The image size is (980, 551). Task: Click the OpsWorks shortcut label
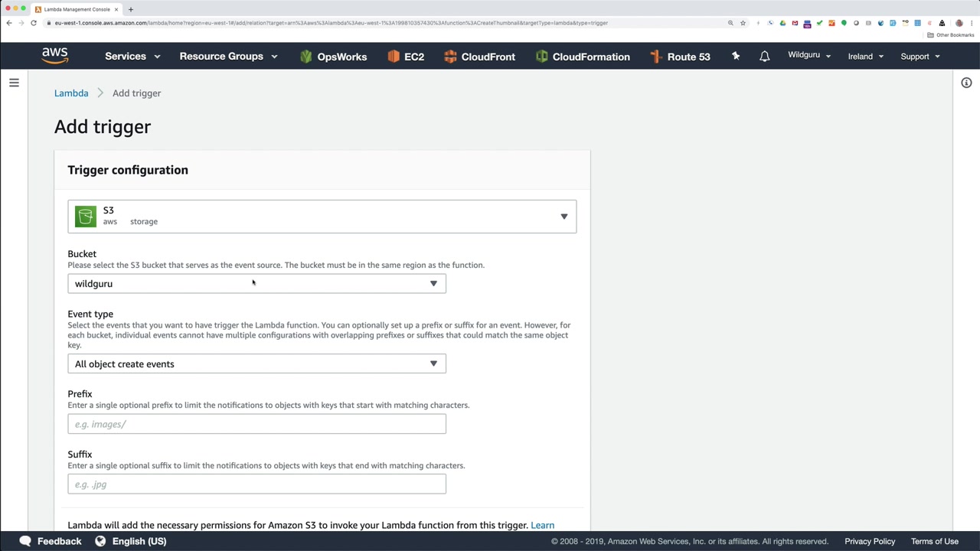pos(342,57)
